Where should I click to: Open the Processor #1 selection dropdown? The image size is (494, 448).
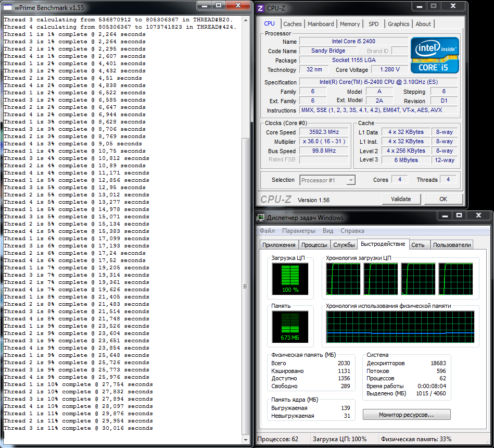point(350,180)
